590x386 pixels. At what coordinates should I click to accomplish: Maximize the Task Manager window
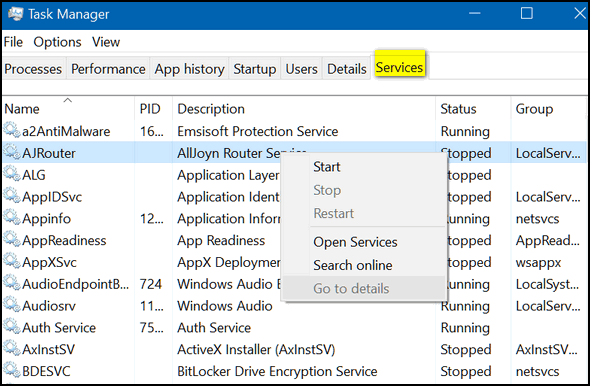coord(526,14)
